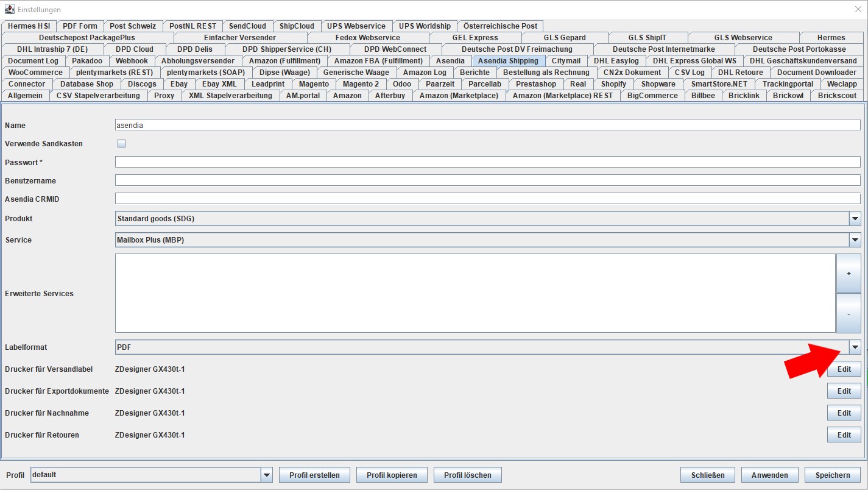Click Profil löschen button
This screenshot has height=490, width=868.
pyautogui.click(x=468, y=475)
